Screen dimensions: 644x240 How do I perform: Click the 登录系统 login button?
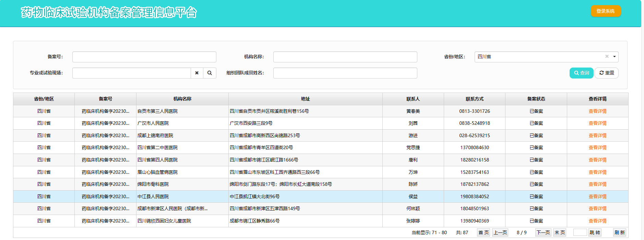[605, 11]
